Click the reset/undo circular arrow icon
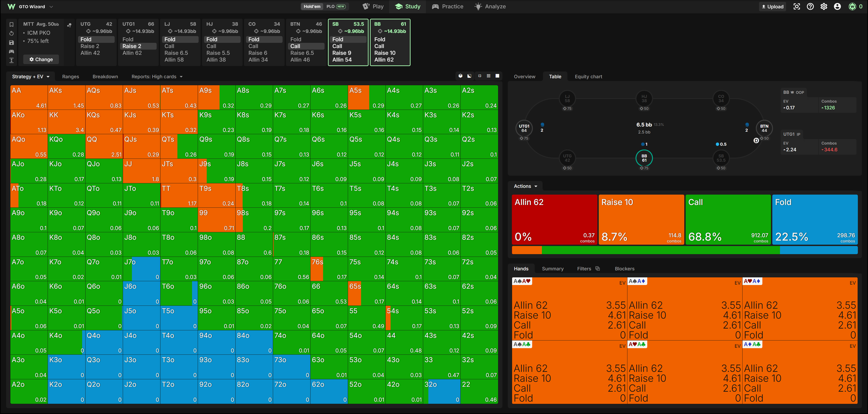868x414 pixels. click(x=12, y=33)
